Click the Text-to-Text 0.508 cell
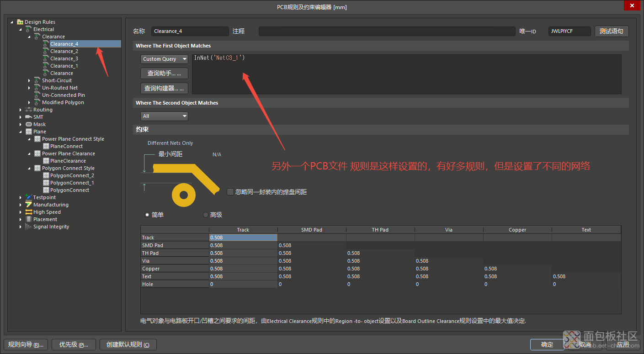 click(586, 276)
